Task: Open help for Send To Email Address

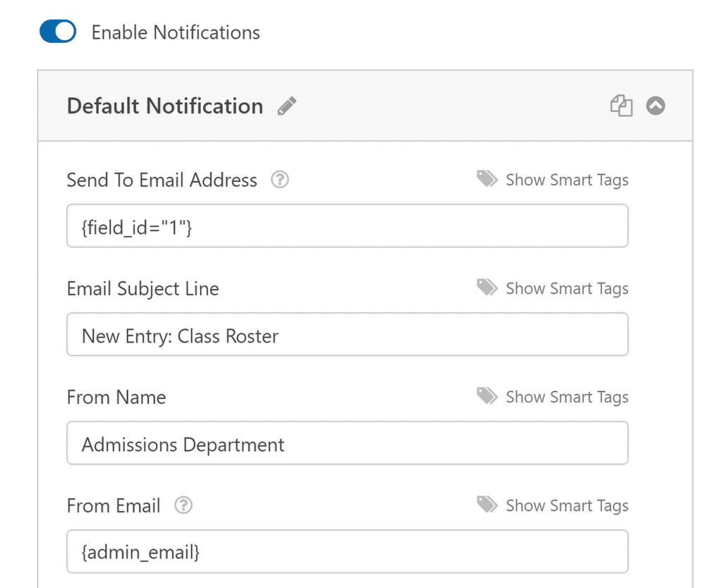Action: point(279,180)
